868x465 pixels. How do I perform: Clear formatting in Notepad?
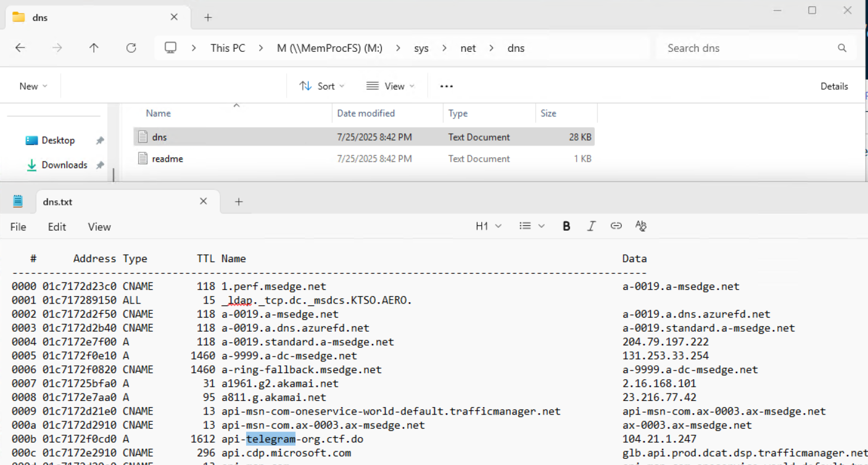click(x=641, y=226)
